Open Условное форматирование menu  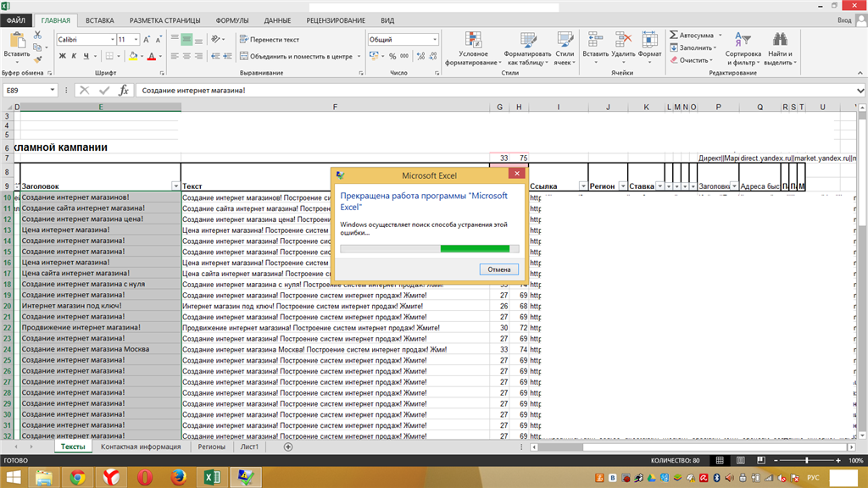point(473,48)
